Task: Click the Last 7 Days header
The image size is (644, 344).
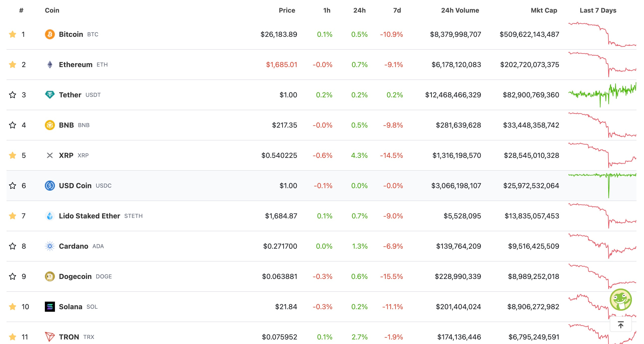Action: 598,10
